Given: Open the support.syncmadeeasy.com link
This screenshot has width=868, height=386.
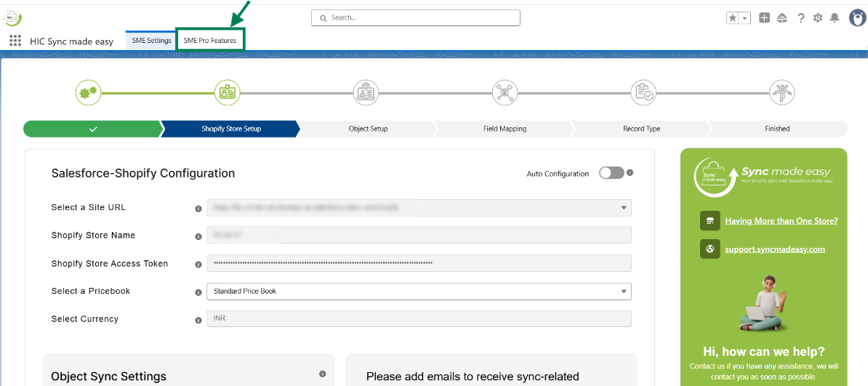Looking at the screenshot, I should pyautogui.click(x=775, y=249).
